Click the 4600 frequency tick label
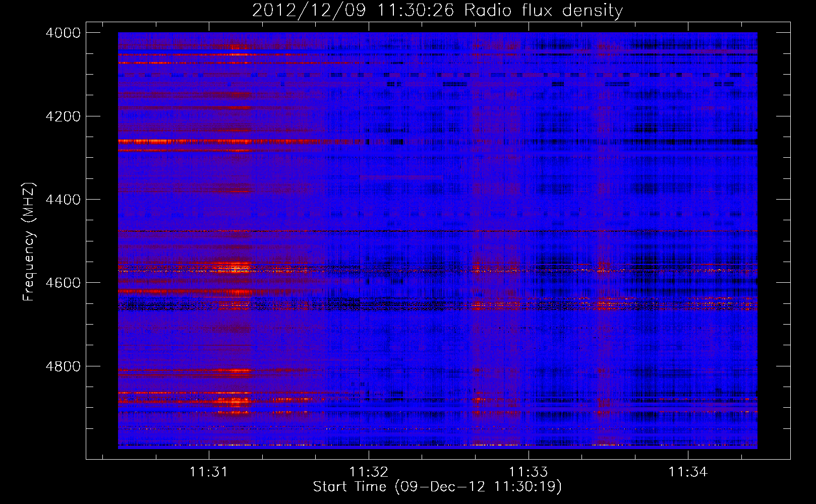 point(63,283)
